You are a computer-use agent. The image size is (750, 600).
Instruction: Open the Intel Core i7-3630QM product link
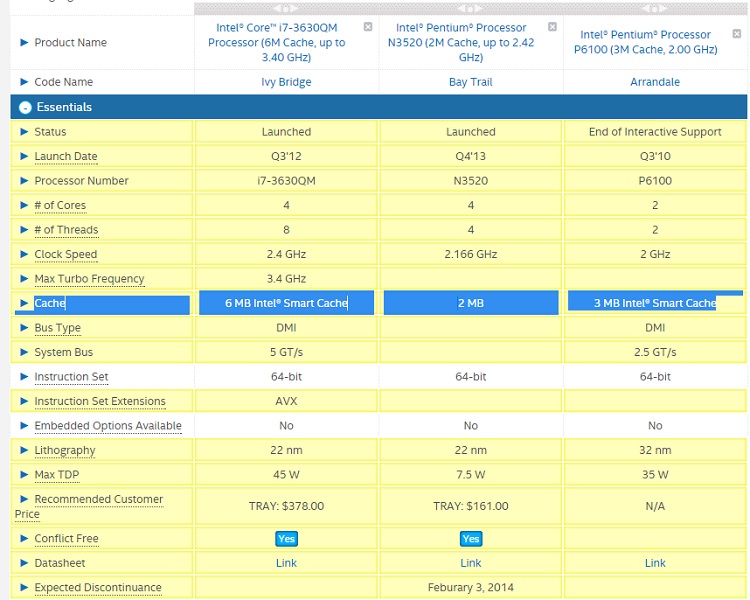(277, 42)
